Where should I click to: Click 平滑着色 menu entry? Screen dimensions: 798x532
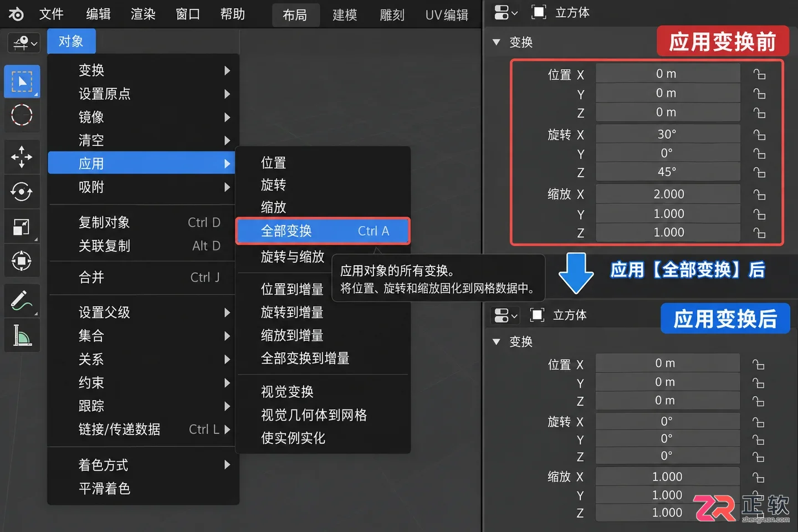point(144,488)
